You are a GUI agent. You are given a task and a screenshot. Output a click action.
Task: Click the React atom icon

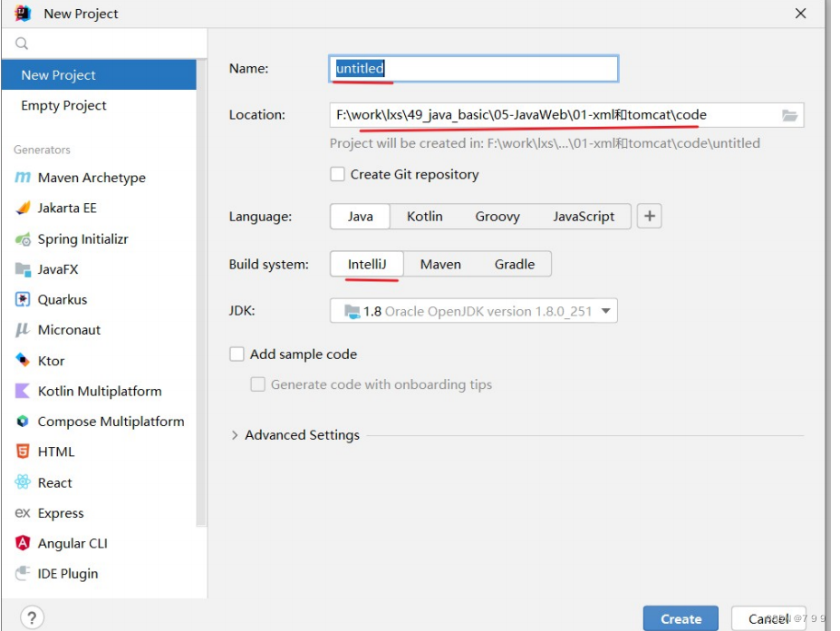(x=23, y=482)
